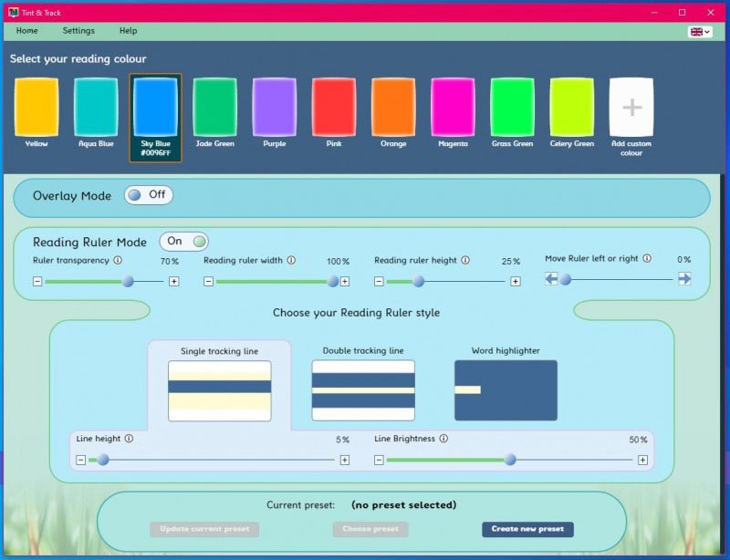The image size is (730, 560).
Task: Select the Grass Green colour swatch
Action: [512, 108]
